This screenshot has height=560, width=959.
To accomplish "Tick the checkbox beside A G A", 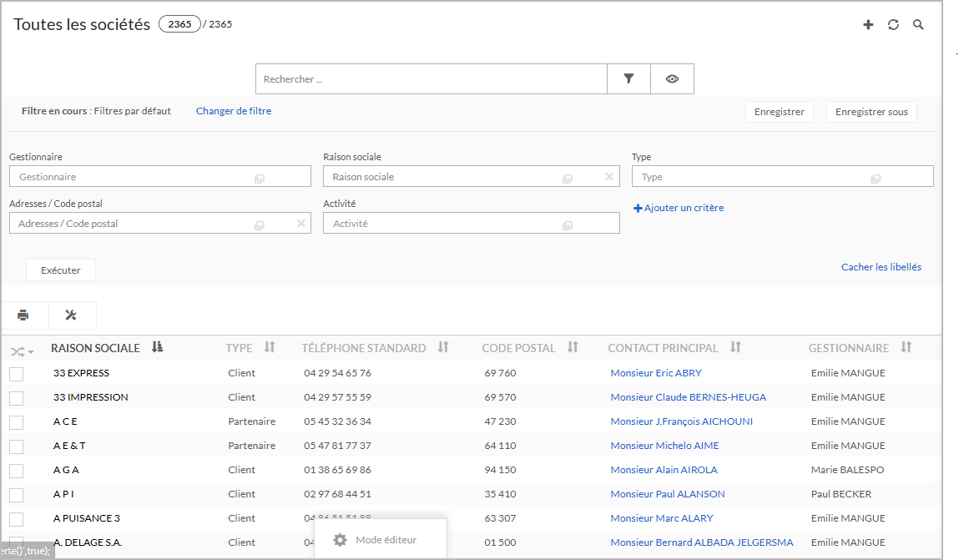I will (x=17, y=471).
